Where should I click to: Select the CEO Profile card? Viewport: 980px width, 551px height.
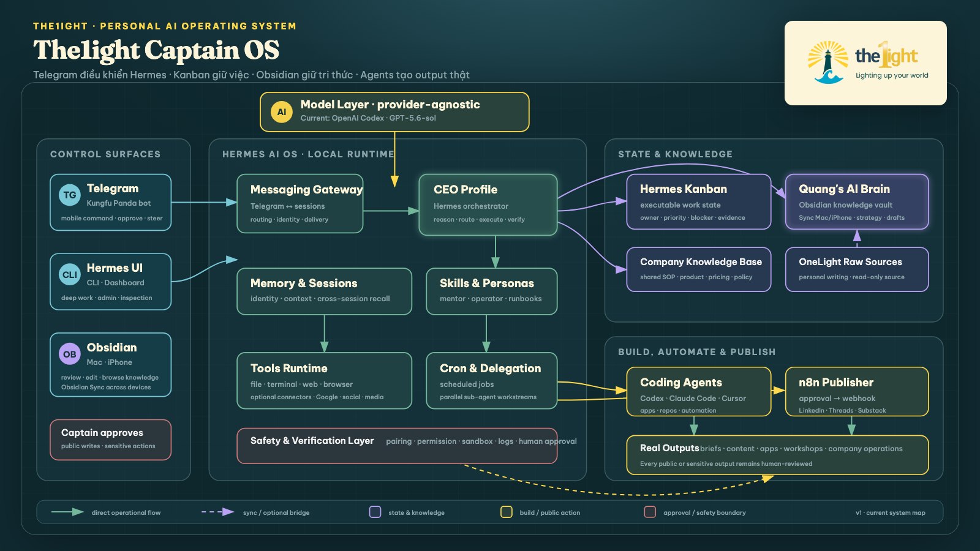point(488,204)
